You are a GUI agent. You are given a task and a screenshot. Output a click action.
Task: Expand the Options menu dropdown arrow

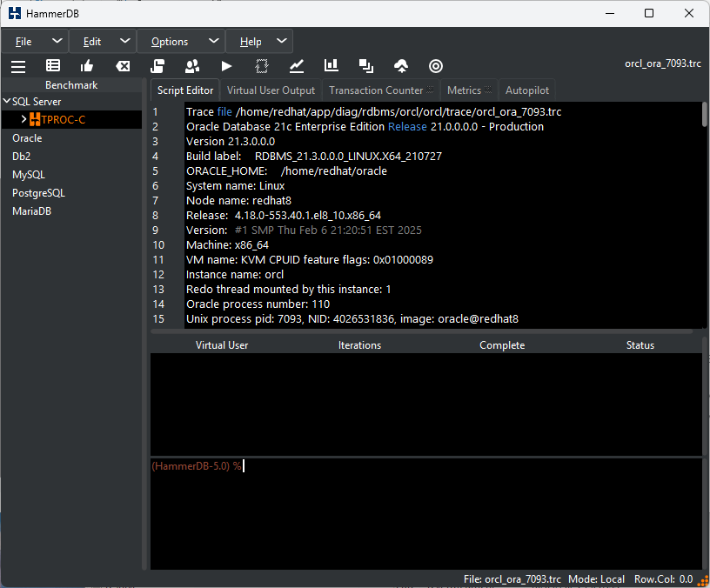click(x=214, y=41)
